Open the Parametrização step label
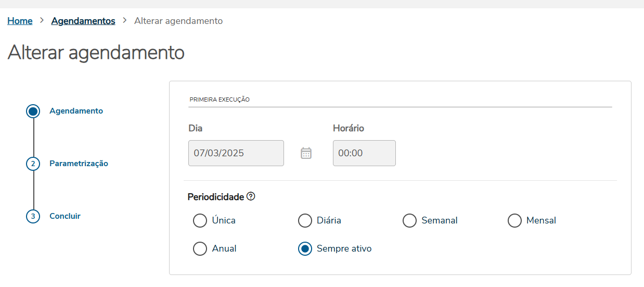Screen dimensions: 644x287 (x=79, y=164)
